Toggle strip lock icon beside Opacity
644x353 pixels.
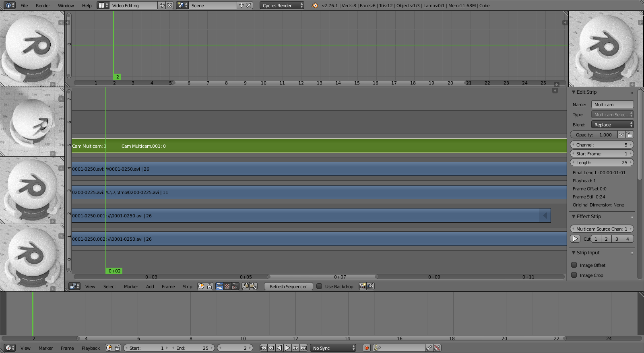pos(630,135)
